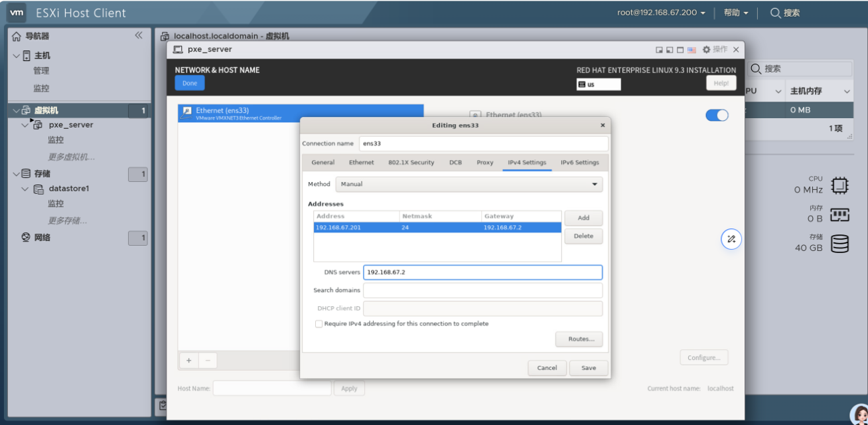Screen dimensions: 868x425
Task: Switch to the 802.1X Security tab
Action: point(411,163)
